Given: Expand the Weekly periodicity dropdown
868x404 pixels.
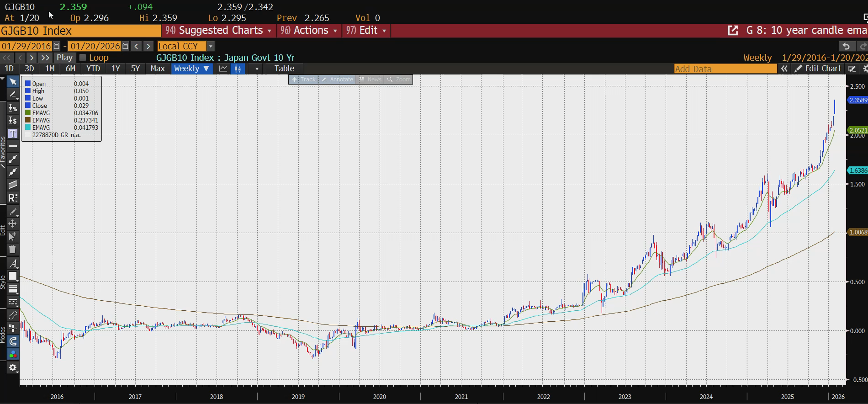Looking at the screenshot, I should [x=191, y=69].
